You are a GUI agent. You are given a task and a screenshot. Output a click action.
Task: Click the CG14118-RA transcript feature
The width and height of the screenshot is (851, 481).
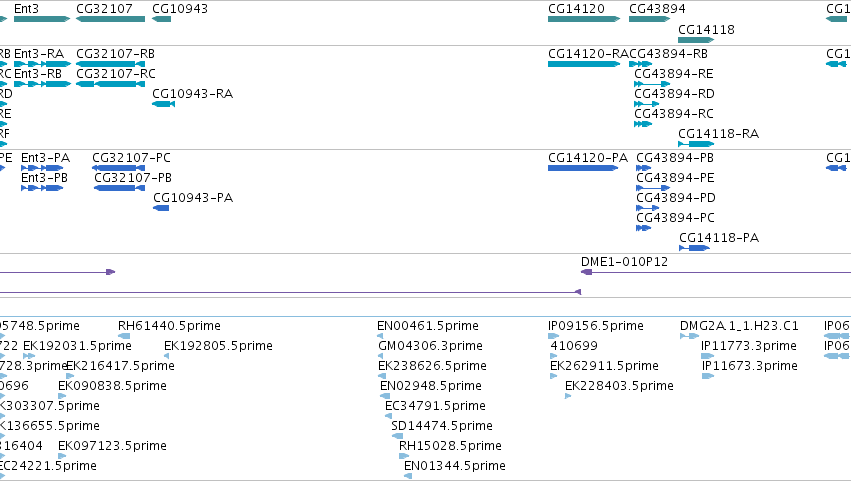696,144
